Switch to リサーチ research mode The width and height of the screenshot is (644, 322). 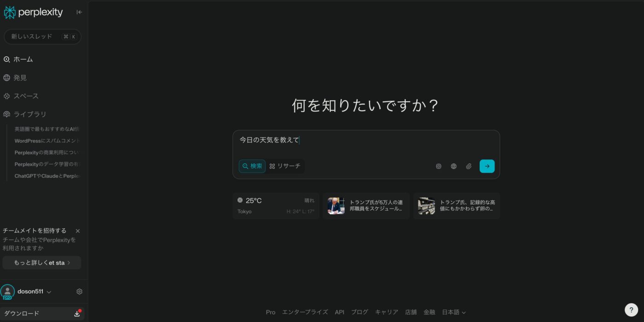285,166
